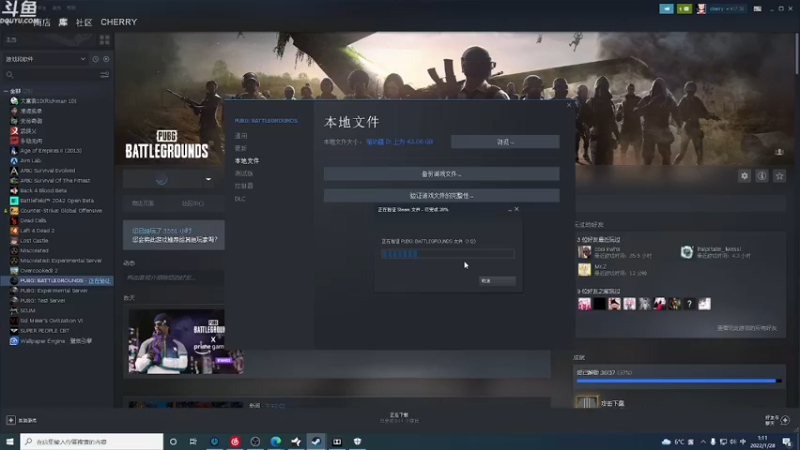The image size is (800, 450).
Task: Open NetEase music red icon in taskbar
Action: (x=235, y=441)
